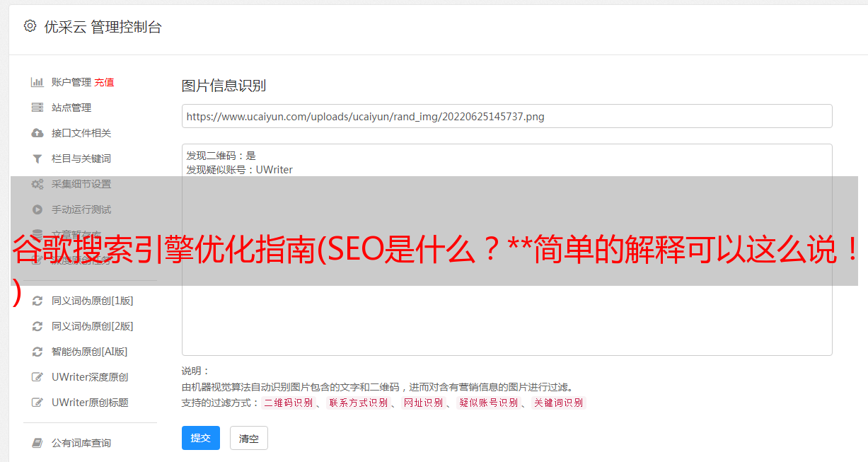Click the refresh icon for 同义词伪原创[1版]
The image size is (868, 462).
coord(37,301)
